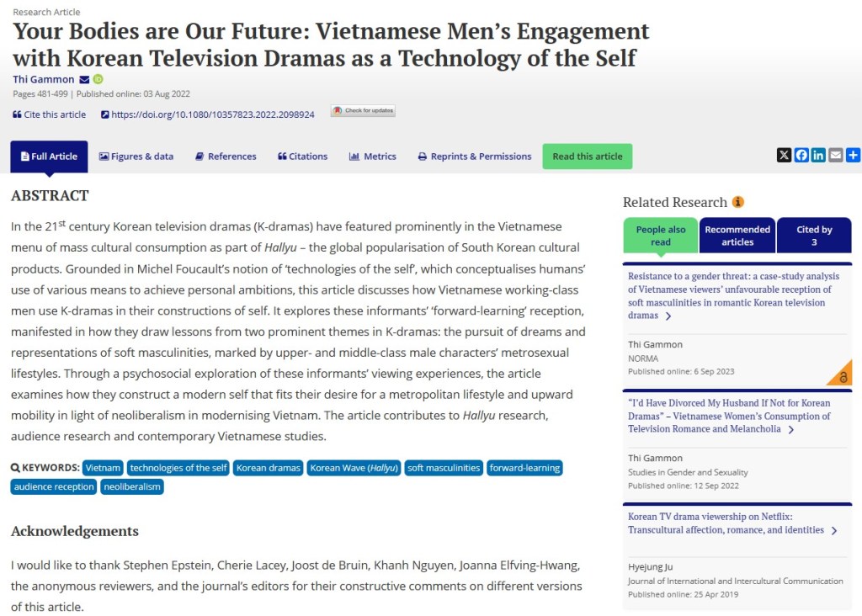Share article via email icon
The image size is (862, 616).
click(x=835, y=155)
